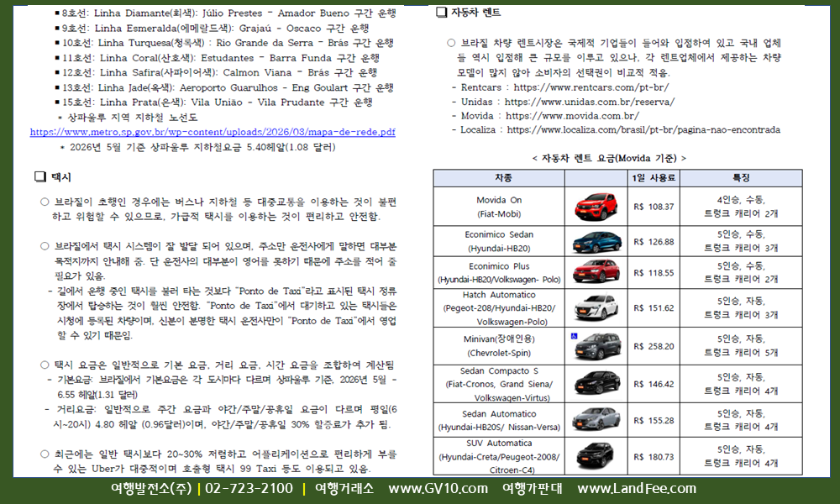Click the SUV Automatica model cell
Screen dimensions: 840x504
499,456
